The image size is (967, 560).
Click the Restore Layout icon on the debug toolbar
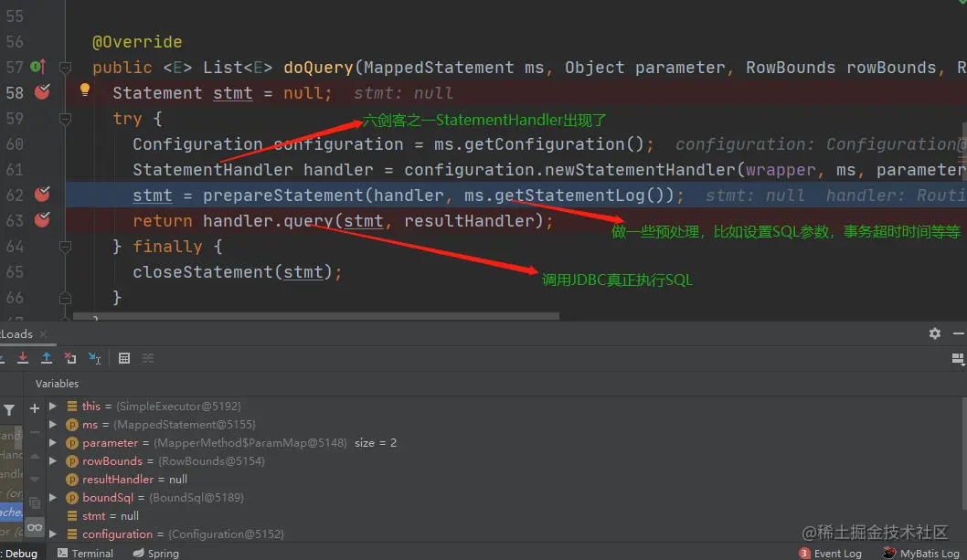958,359
